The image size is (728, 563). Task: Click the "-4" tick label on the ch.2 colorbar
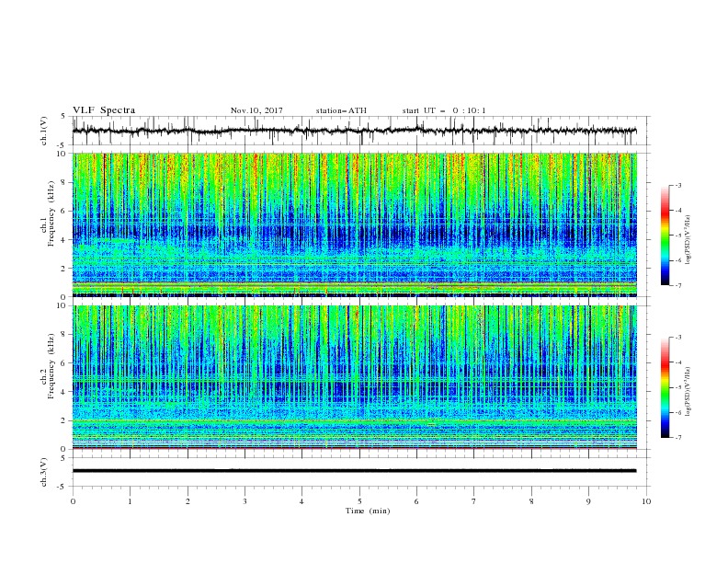[x=678, y=362]
